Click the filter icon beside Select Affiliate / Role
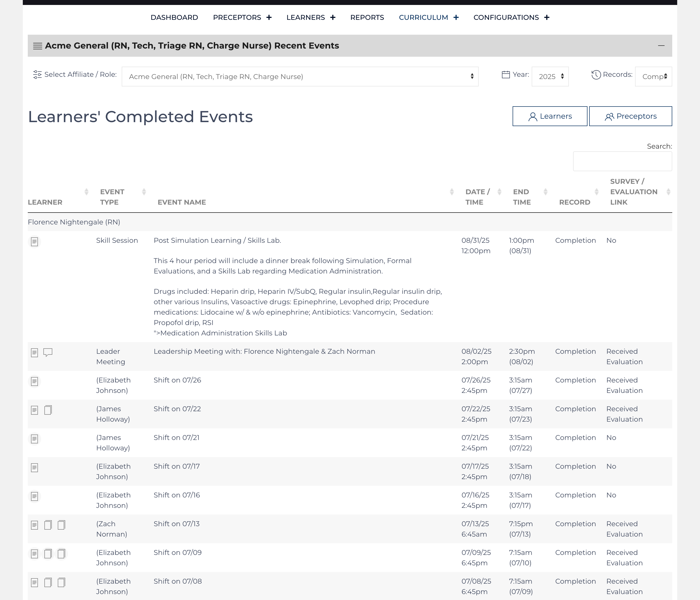Image resolution: width=700 pixels, height=600 pixels. pyautogui.click(x=37, y=75)
